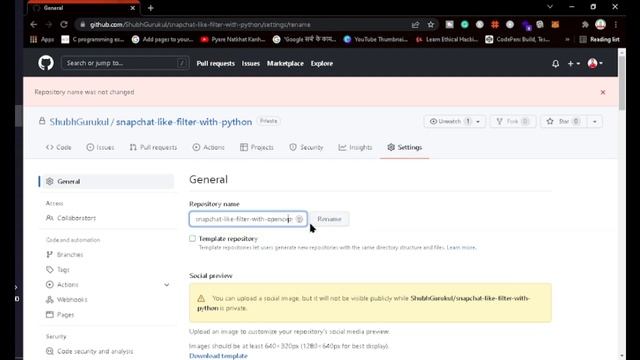Screen dimensions: 640x360
Task: Dismiss the 'Repository name was not changed' banner
Action: [603, 92]
